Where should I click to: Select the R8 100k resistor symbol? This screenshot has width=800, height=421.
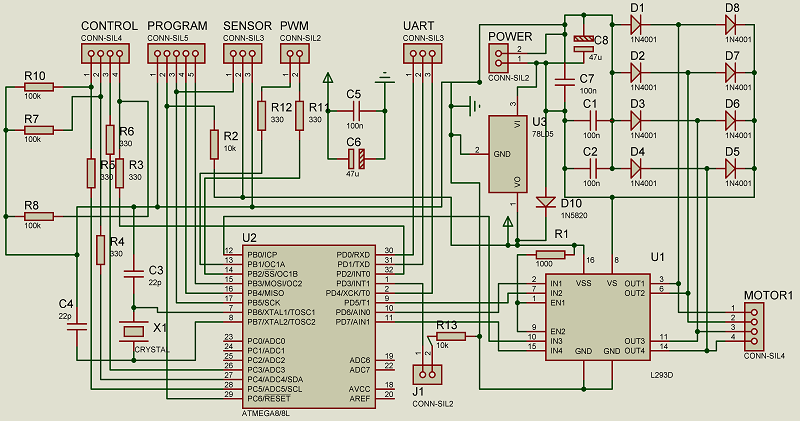coord(39,217)
